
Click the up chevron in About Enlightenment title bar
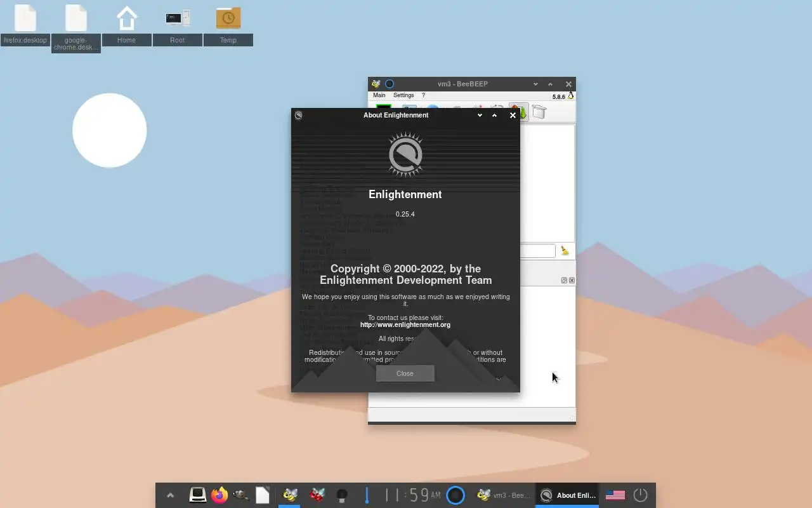(x=494, y=115)
